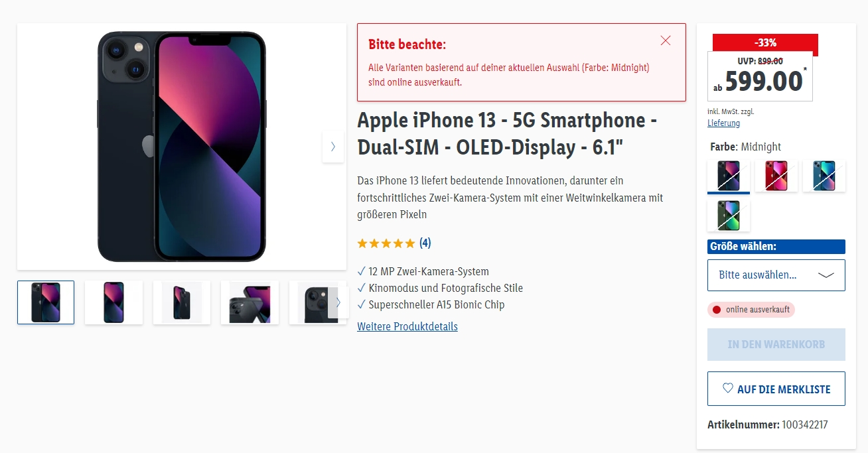This screenshot has height=453, width=868.
Task: Select blue iPhone color swatch
Action: (824, 176)
